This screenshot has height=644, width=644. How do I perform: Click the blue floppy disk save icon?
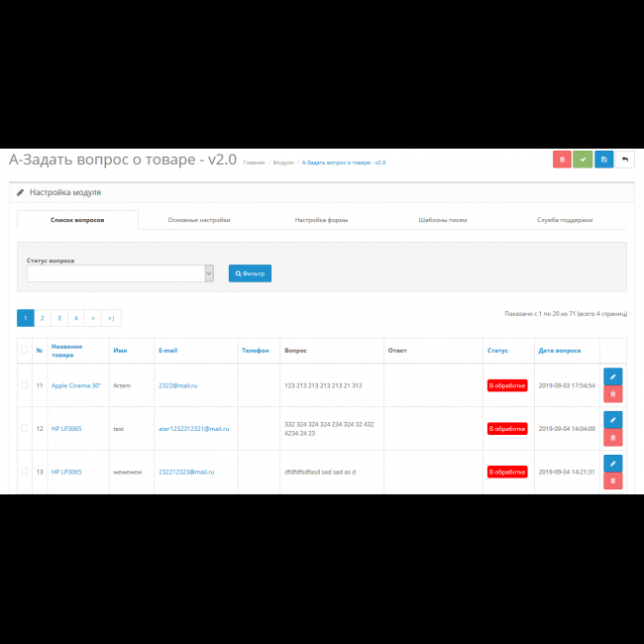pos(603,160)
